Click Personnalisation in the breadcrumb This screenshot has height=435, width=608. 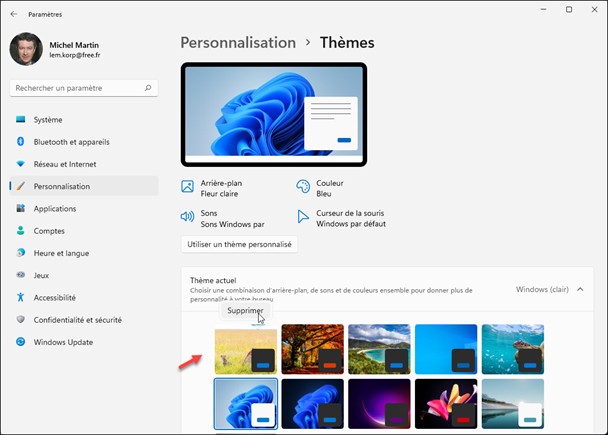coord(238,43)
